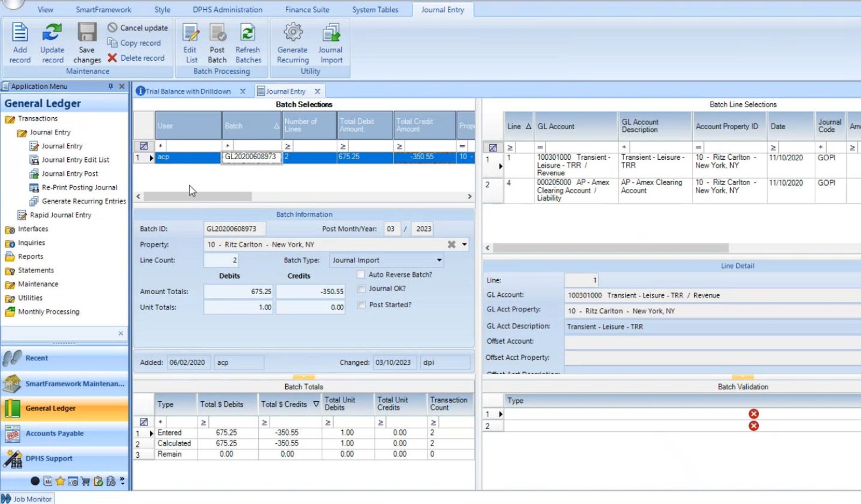
Task: Click the Post Month field 03
Action: pos(391,229)
